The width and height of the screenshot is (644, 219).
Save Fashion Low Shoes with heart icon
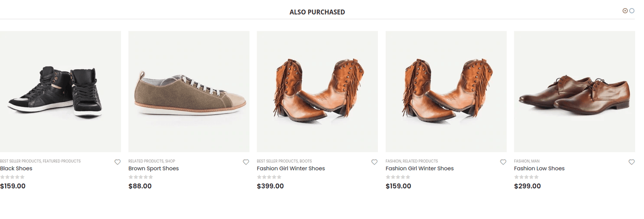click(632, 162)
